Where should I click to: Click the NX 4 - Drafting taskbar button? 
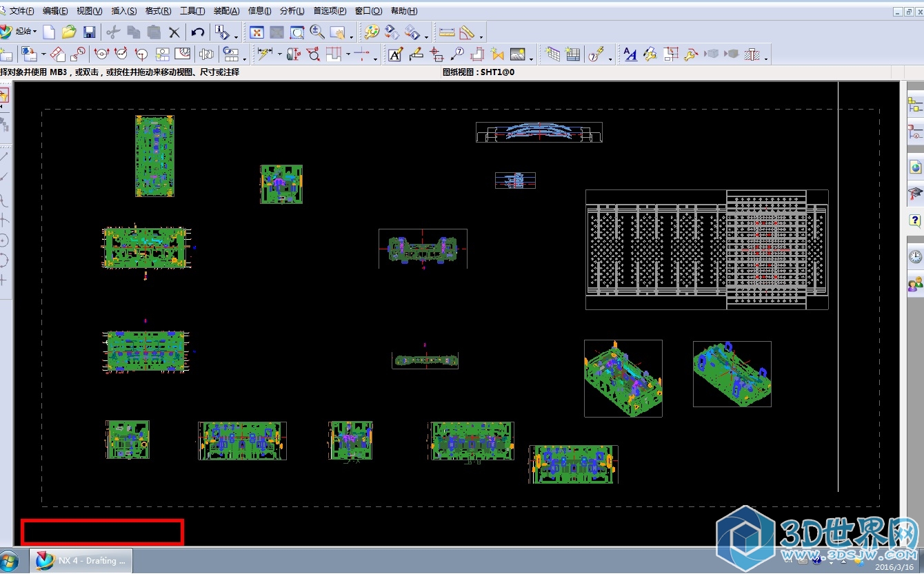click(80, 561)
